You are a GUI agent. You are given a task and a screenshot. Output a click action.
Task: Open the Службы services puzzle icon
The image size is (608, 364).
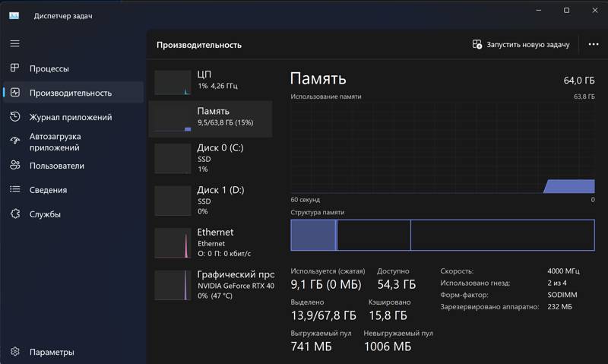(x=14, y=214)
